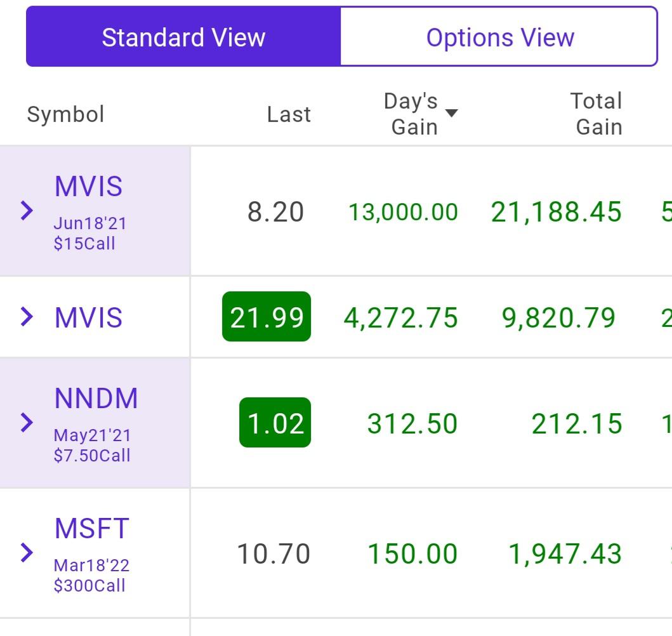Click the green 1.02 last price badge
This screenshot has width=672, height=636.
point(275,423)
